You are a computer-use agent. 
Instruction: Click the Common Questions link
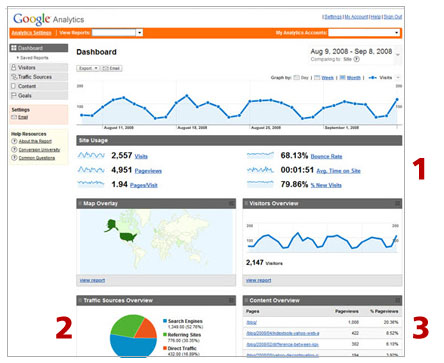37,158
